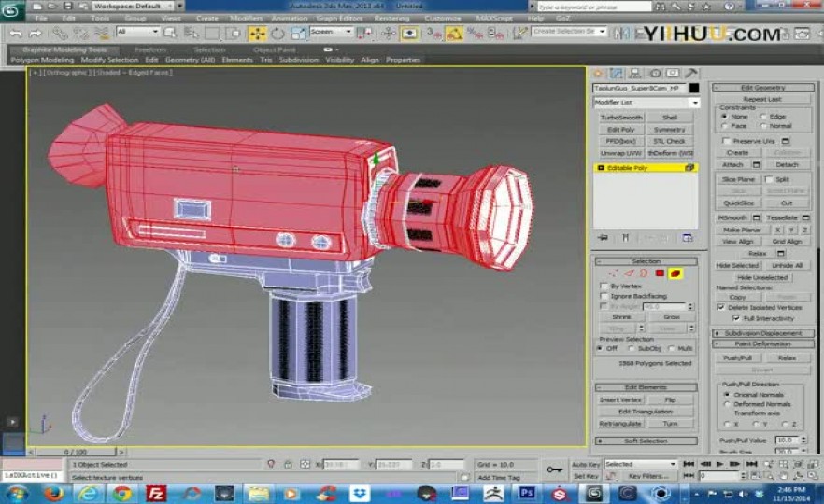The height and width of the screenshot is (504, 824).
Task: Select Edge sub-object level icon
Action: tap(629, 273)
